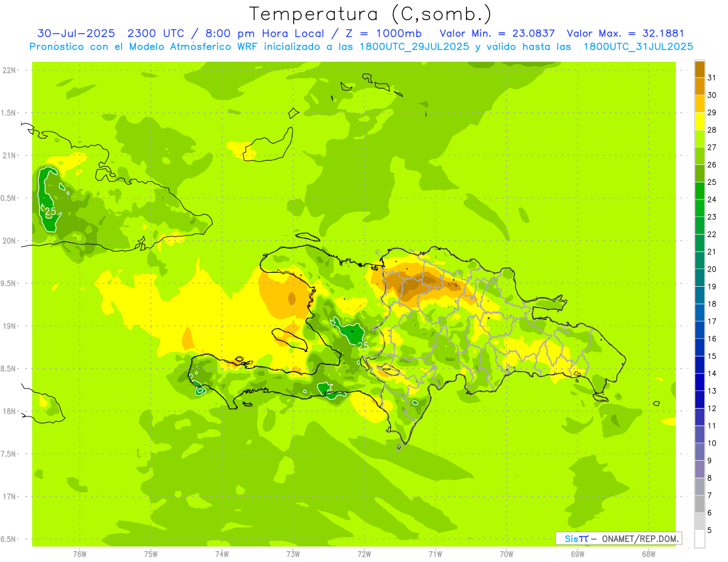Click the latitude axis label '17N'
Image resolution: width=728 pixels, height=562 pixels.
(x=10, y=497)
